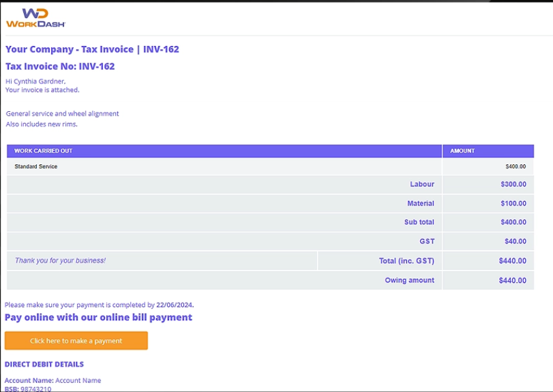553x392 pixels.
Task: Select Tax Invoice No: INV-162 heading
Action: point(60,65)
